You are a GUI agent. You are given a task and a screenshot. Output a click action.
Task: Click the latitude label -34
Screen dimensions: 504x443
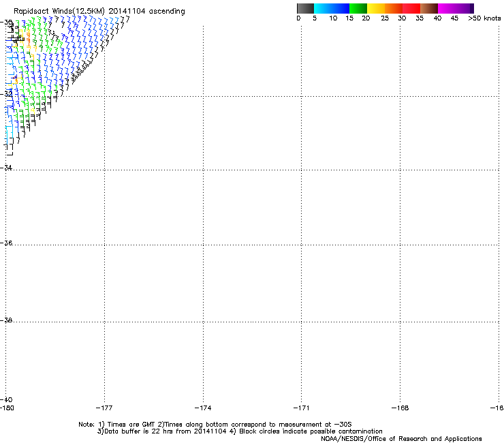pyautogui.click(x=6, y=168)
